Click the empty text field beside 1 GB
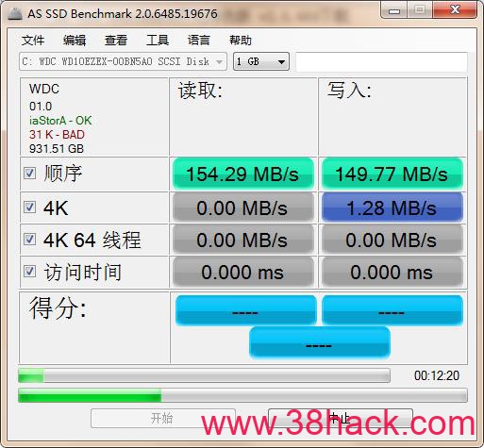Screen dimensions: 484x448 tap(381, 61)
